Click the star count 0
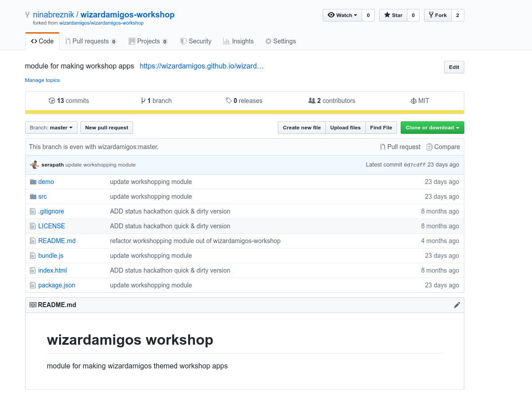Image resolution: width=532 pixels, height=402 pixels. coord(413,15)
